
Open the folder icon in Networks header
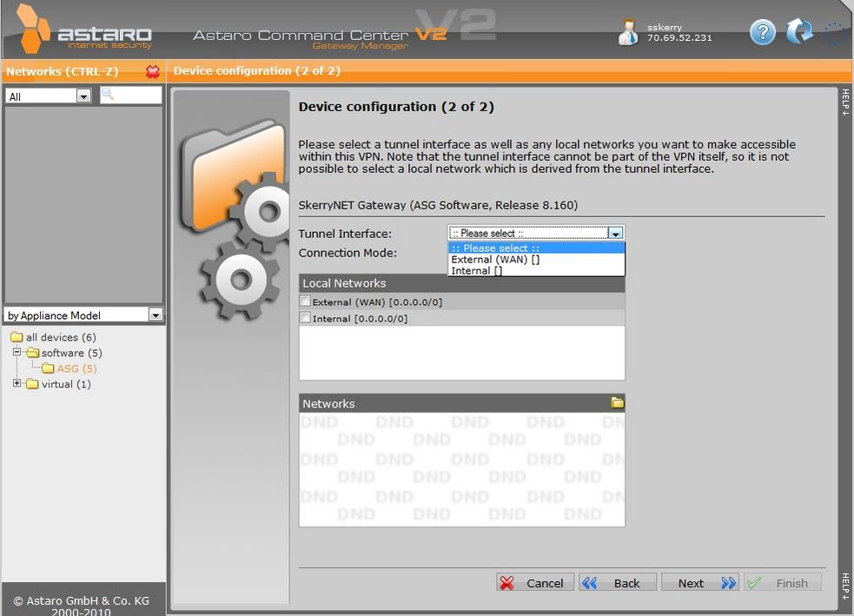pyautogui.click(x=617, y=403)
